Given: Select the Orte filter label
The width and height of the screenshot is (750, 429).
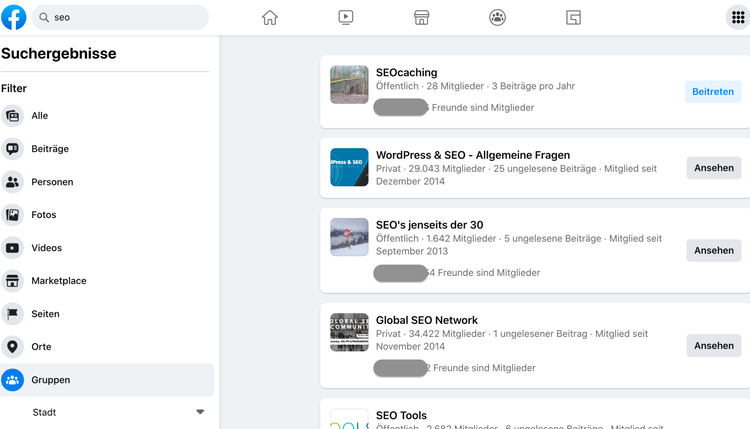Looking at the screenshot, I should (41, 347).
